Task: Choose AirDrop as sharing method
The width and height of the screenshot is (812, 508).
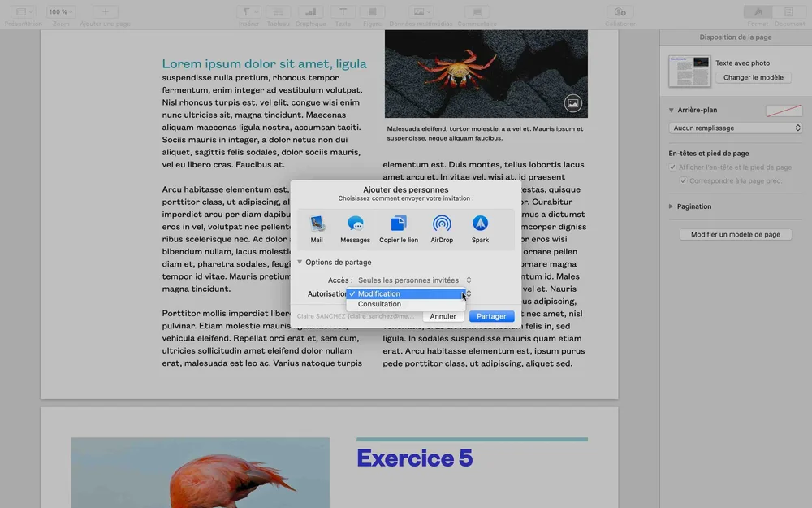Action: tap(442, 228)
